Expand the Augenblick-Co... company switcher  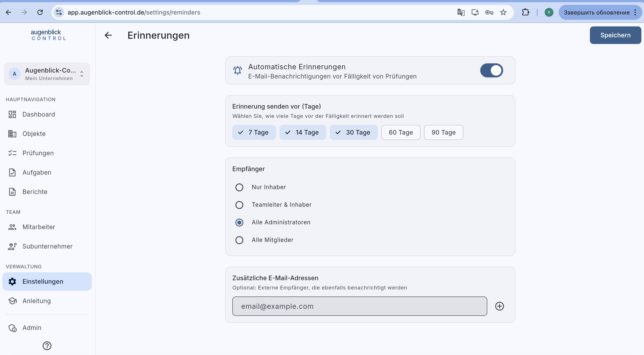tap(47, 74)
